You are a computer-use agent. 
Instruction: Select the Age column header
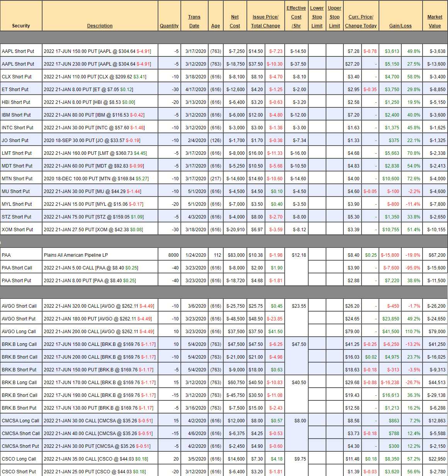(x=216, y=26)
